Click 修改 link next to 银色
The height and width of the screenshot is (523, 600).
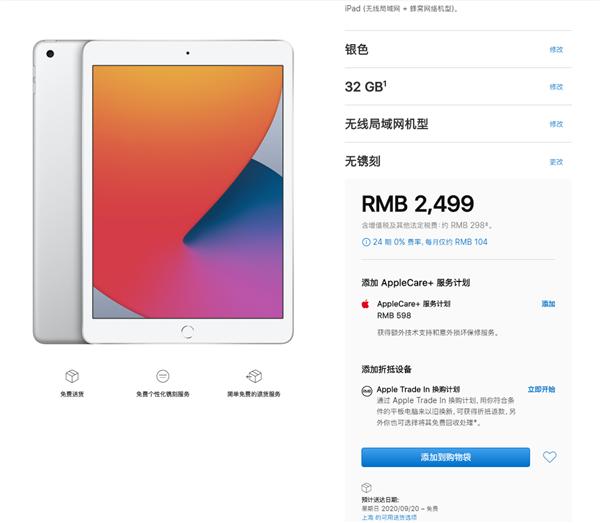[556, 50]
